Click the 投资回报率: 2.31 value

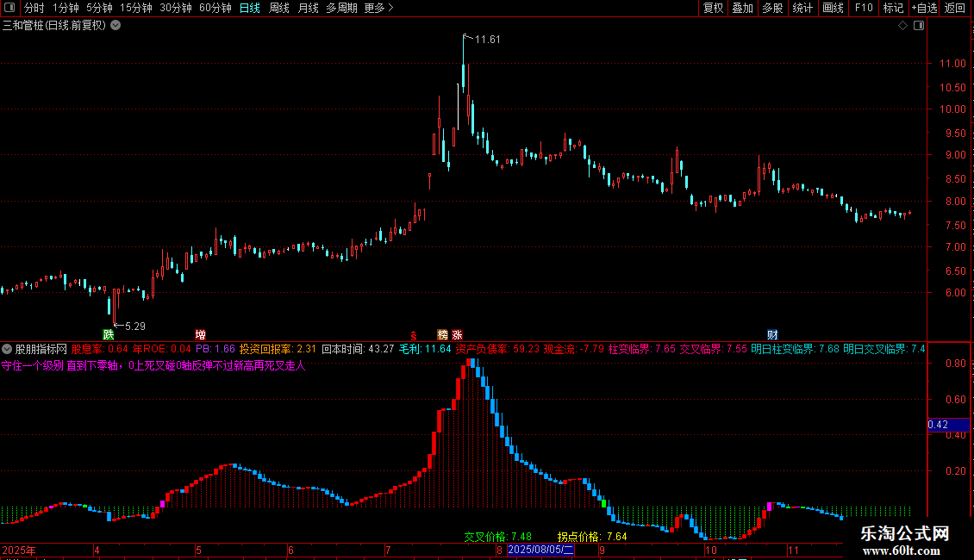(x=278, y=349)
